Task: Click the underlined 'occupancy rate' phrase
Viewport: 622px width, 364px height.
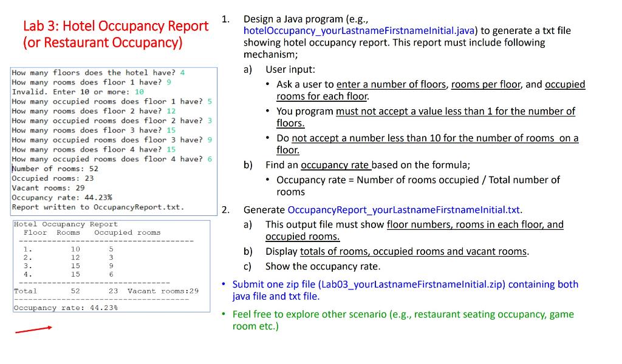Action: [335, 165]
